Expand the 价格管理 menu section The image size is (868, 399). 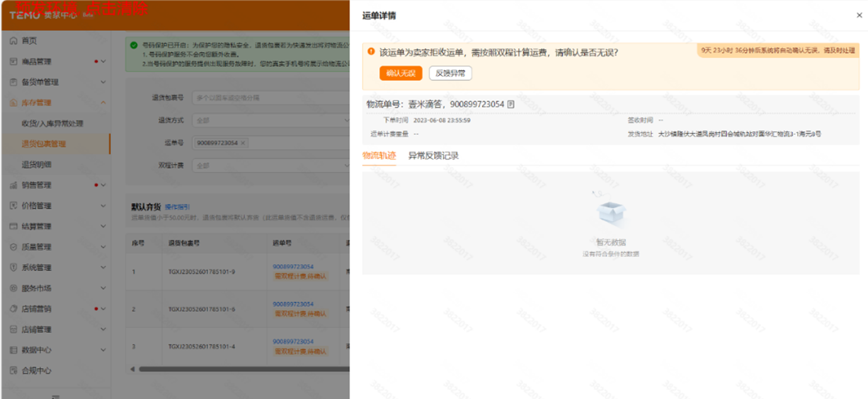pos(103,206)
